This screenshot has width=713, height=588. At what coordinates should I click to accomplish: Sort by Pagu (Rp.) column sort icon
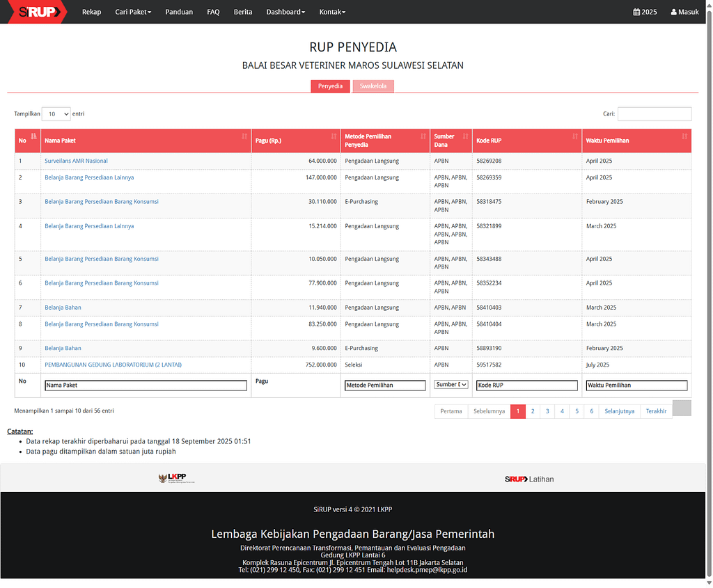coord(334,136)
